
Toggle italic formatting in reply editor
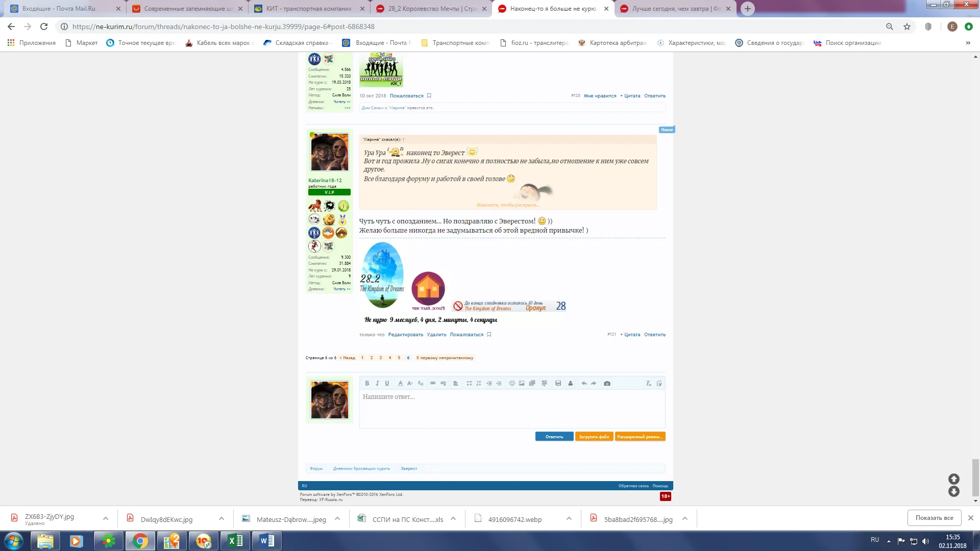(377, 384)
